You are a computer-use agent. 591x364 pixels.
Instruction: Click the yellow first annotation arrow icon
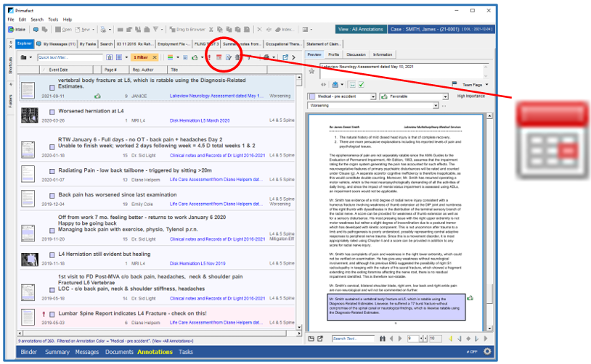(x=450, y=339)
